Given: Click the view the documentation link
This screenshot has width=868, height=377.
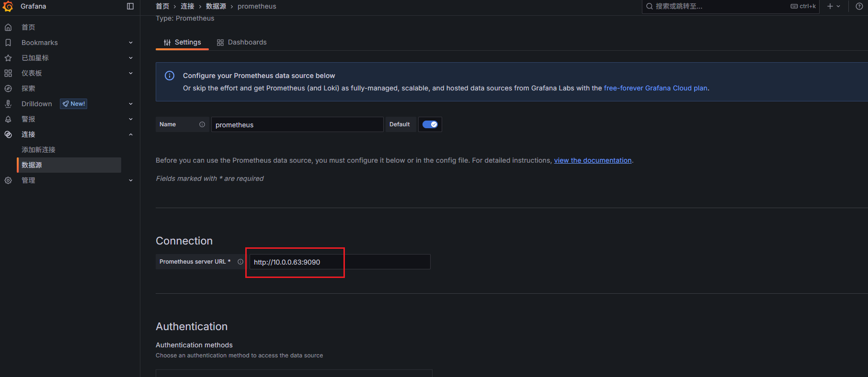Looking at the screenshot, I should 593,160.
